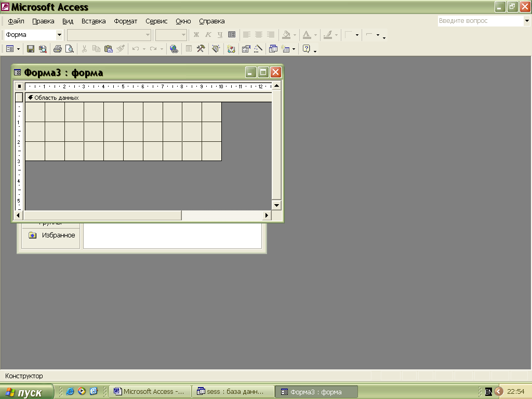
Task: Open print preview
Action: [69, 49]
